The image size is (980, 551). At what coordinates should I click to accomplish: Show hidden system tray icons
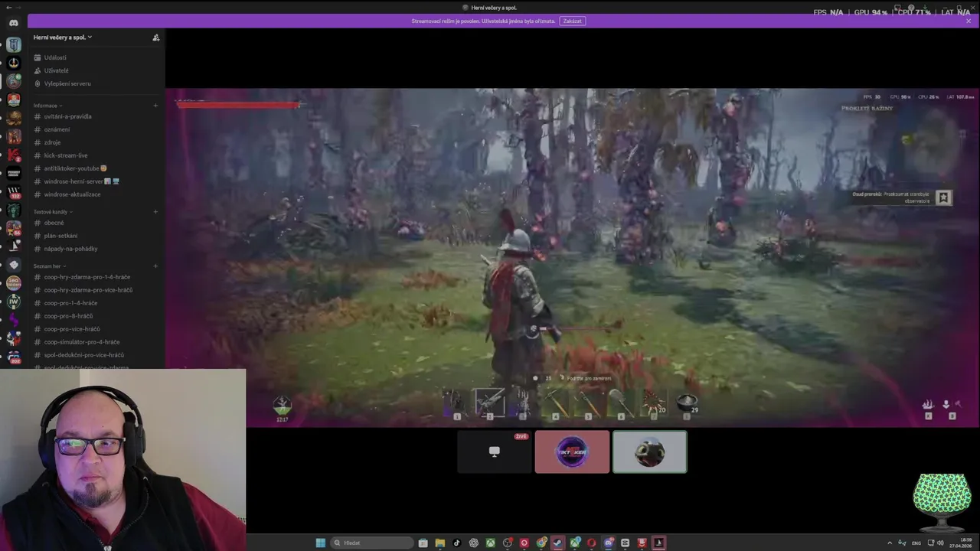point(889,543)
